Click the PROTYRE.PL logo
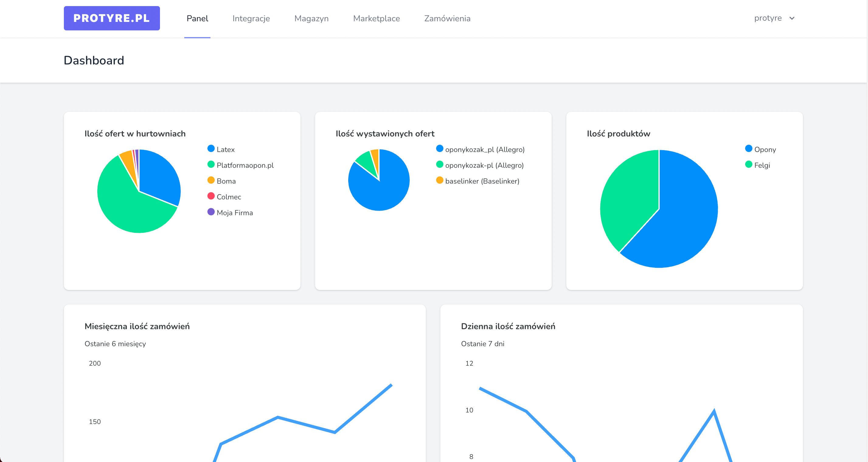Viewport: 868px width, 462px height. click(112, 18)
